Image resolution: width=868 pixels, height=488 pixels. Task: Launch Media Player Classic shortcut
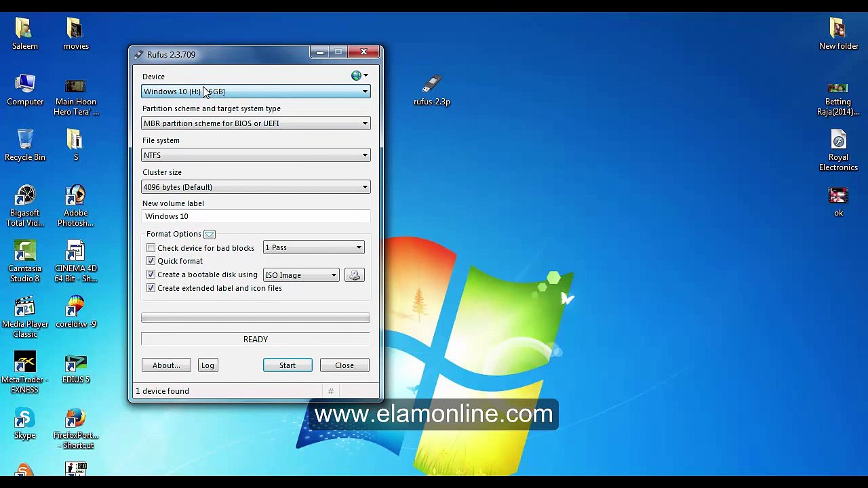(25, 317)
